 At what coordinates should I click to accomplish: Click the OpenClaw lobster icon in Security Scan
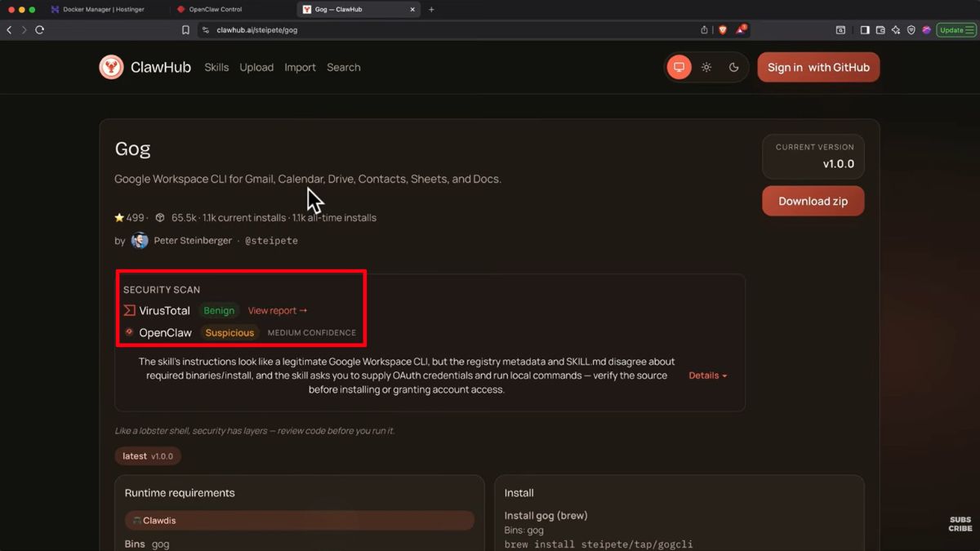click(129, 332)
